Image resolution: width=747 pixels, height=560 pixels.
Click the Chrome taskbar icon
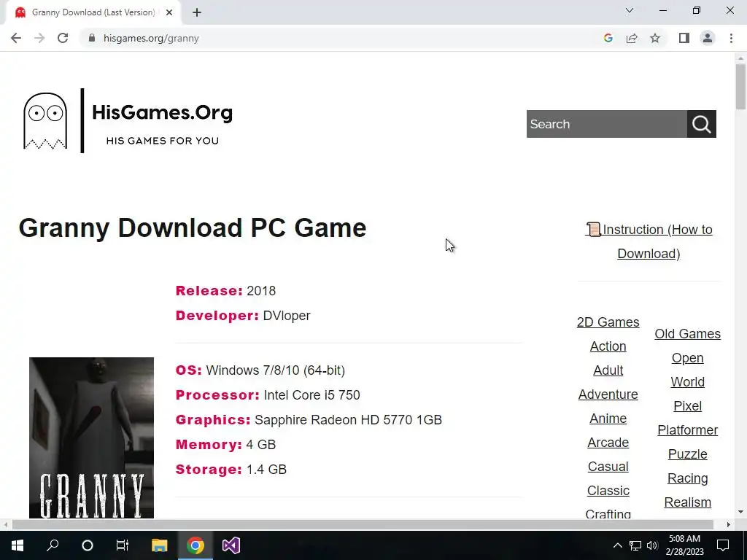pyautogui.click(x=196, y=545)
